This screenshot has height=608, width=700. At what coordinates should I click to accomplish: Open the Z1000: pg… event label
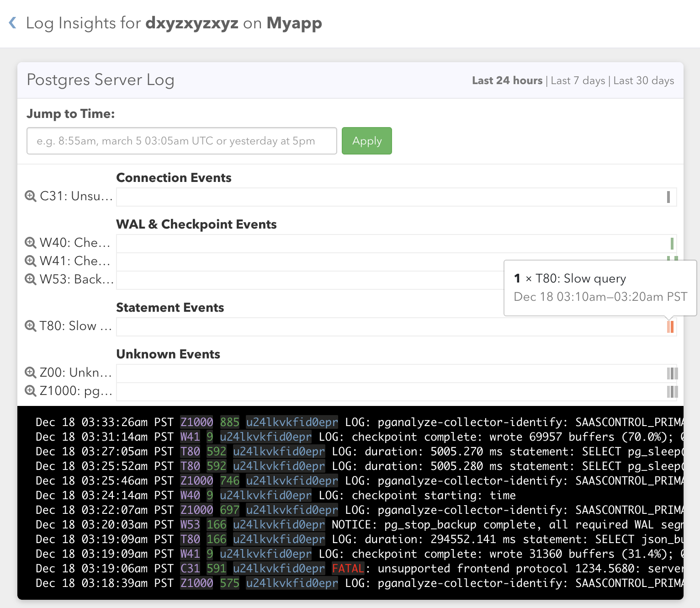point(76,391)
